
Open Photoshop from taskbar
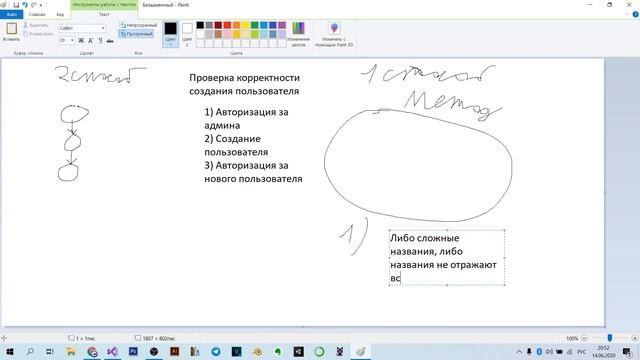click(x=133, y=351)
